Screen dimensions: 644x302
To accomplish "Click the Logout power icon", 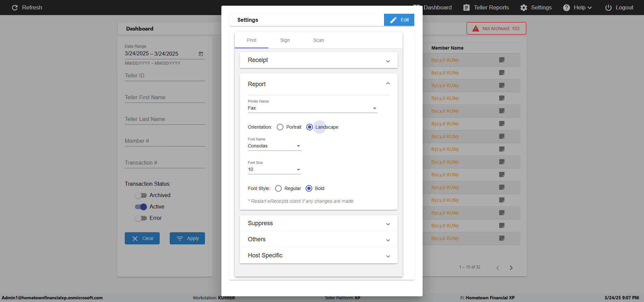I will tap(608, 7).
